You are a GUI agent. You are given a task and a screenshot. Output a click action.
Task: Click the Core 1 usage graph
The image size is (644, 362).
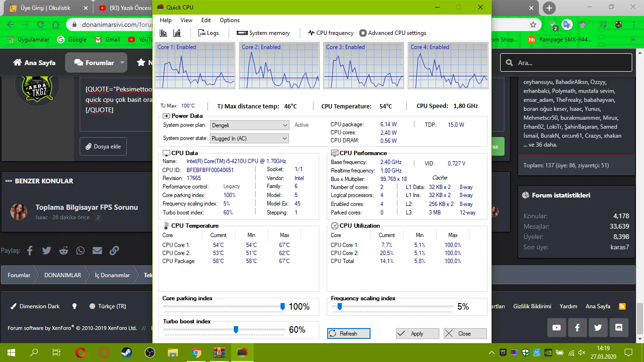(x=195, y=66)
